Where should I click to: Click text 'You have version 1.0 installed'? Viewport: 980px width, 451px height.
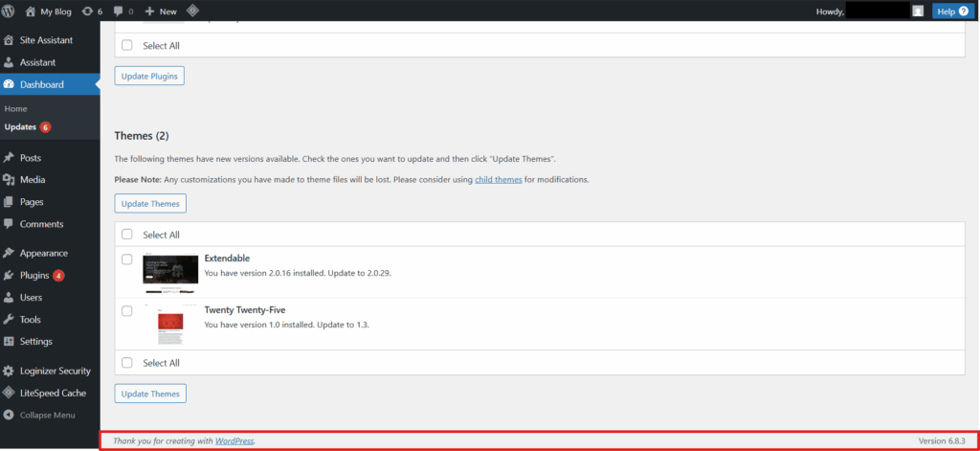[258, 326]
